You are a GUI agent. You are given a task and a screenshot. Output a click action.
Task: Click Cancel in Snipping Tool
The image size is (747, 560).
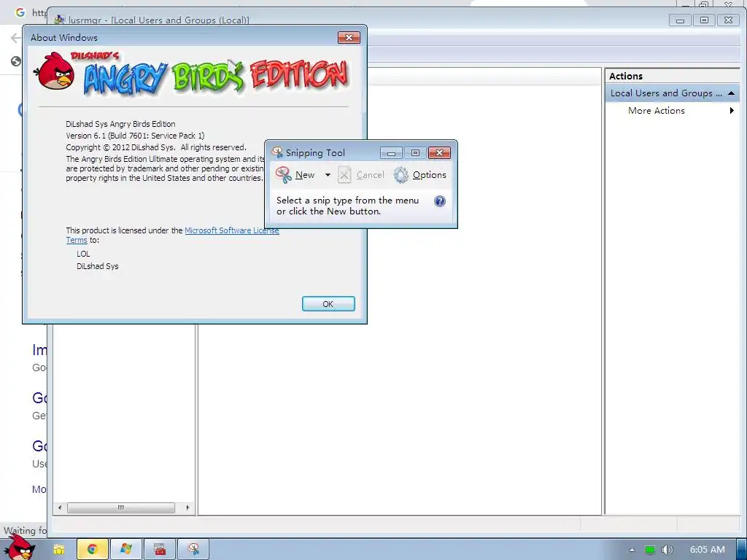pyautogui.click(x=360, y=175)
